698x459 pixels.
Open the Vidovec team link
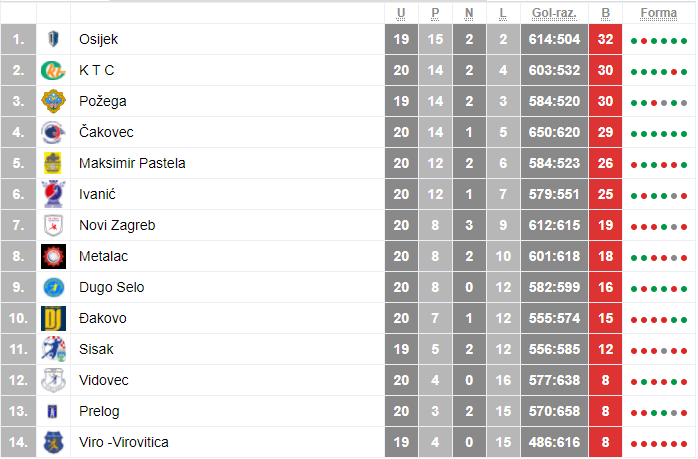click(x=104, y=380)
